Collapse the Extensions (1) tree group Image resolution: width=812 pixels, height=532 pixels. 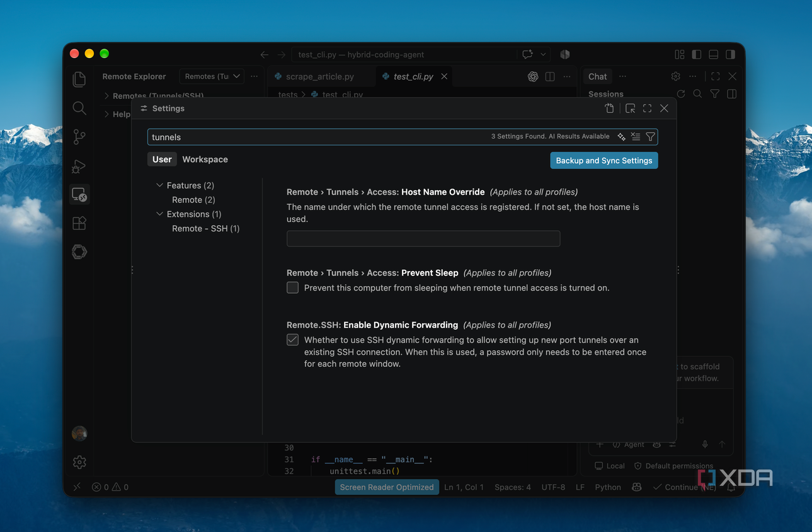tap(159, 214)
